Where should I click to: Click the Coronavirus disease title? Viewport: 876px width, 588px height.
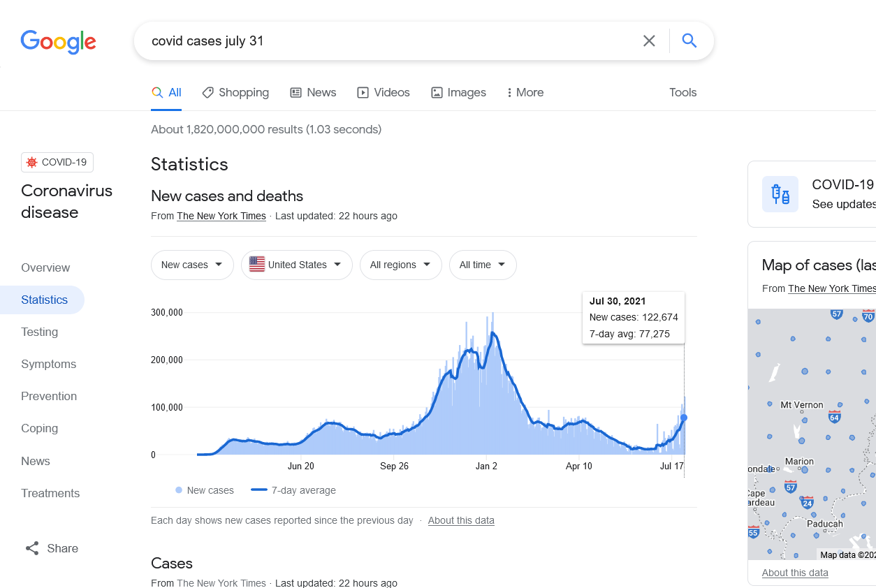tap(66, 201)
